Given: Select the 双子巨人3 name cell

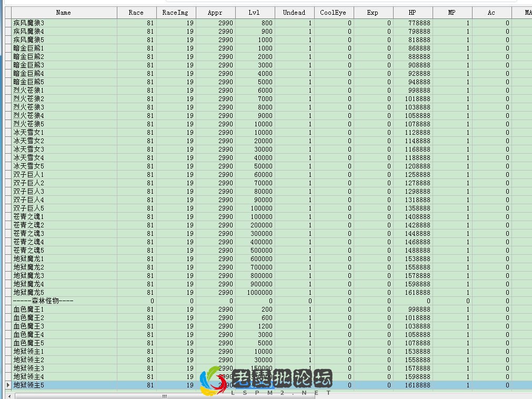Looking at the screenshot, I should pos(29,192).
